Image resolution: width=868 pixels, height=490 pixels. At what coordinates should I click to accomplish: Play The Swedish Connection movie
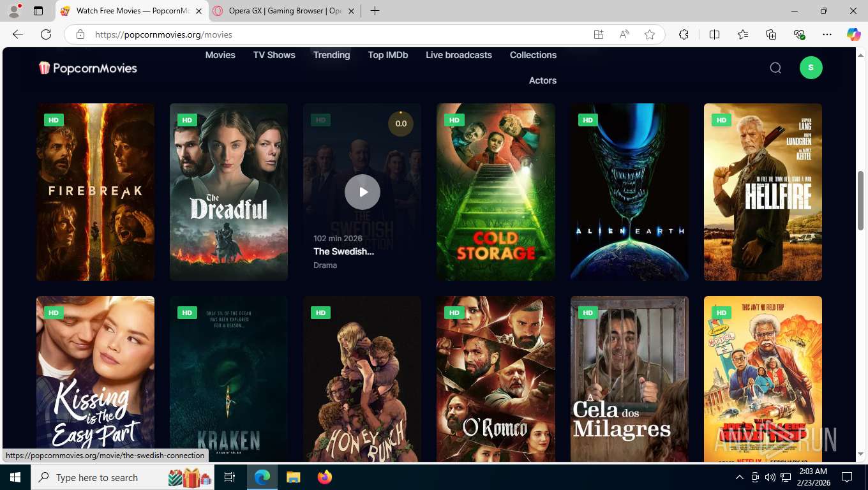[363, 192]
